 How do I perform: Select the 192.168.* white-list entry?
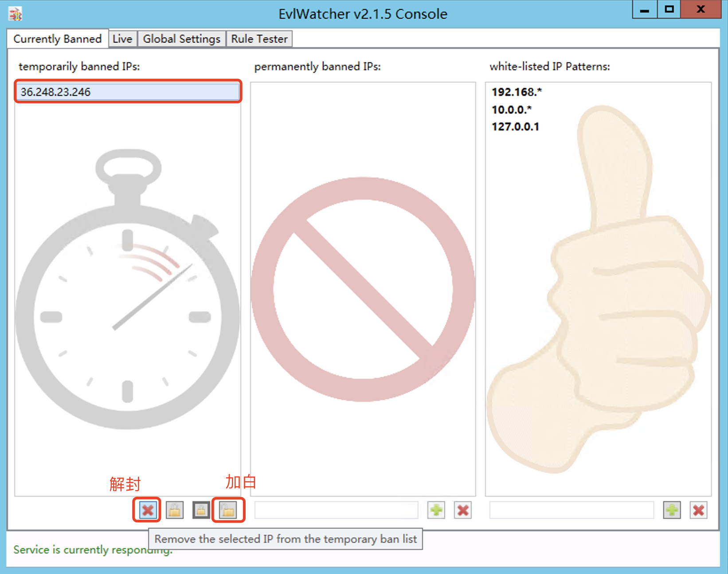517,92
